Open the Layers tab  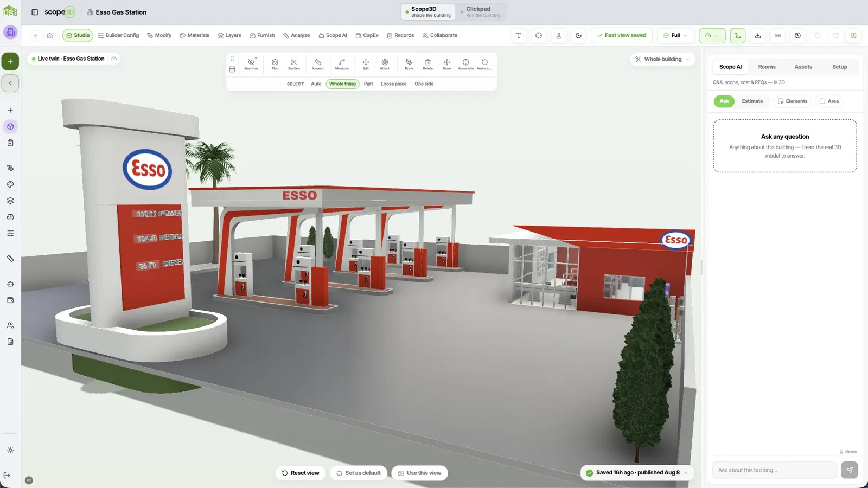click(x=229, y=35)
